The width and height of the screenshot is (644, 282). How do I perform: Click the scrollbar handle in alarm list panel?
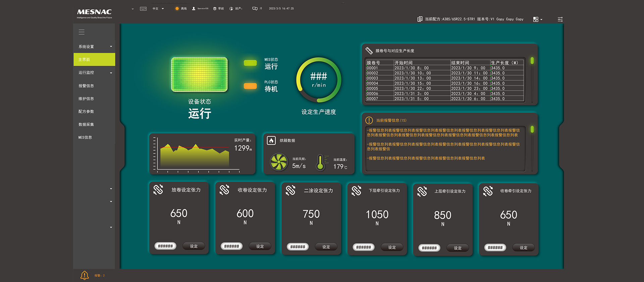tap(532, 129)
